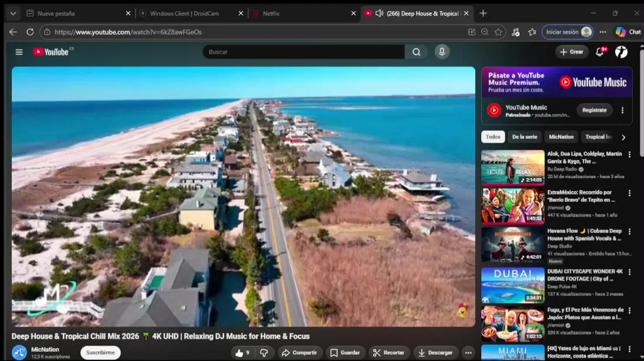The width and height of the screenshot is (644, 361).
Task: Go back with browser back arrow
Action: coord(13,32)
